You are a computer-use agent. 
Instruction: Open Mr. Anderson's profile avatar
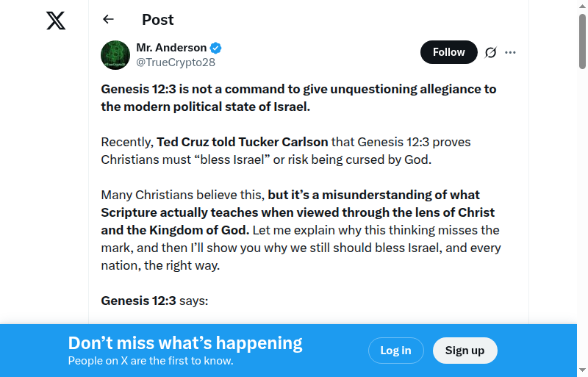pyautogui.click(x=115, y=55)
